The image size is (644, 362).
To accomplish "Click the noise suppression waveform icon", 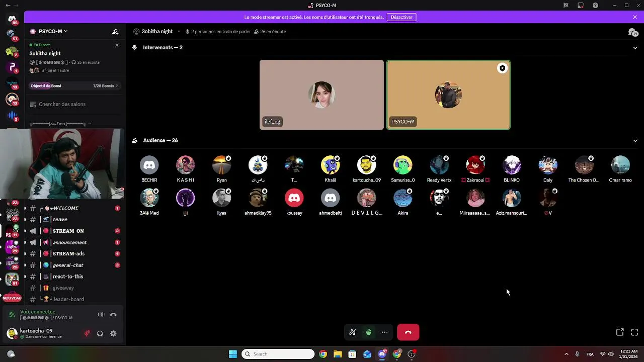I will (101, 315).
